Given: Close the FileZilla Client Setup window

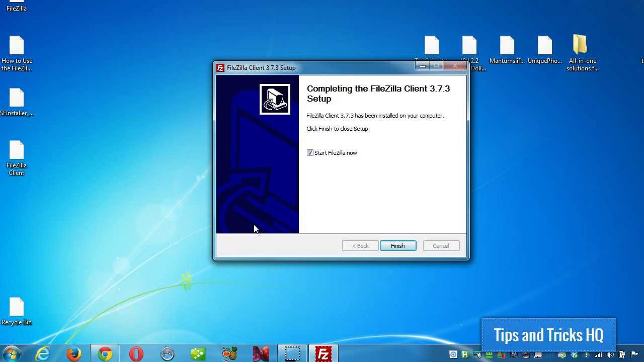Looking at the screenshot, I should coord(455,66).
